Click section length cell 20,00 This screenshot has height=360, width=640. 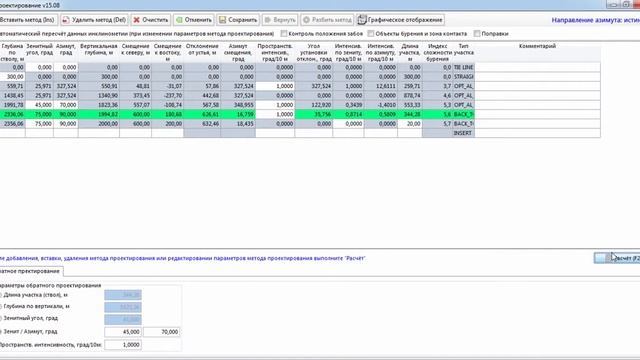pos(410,124)
